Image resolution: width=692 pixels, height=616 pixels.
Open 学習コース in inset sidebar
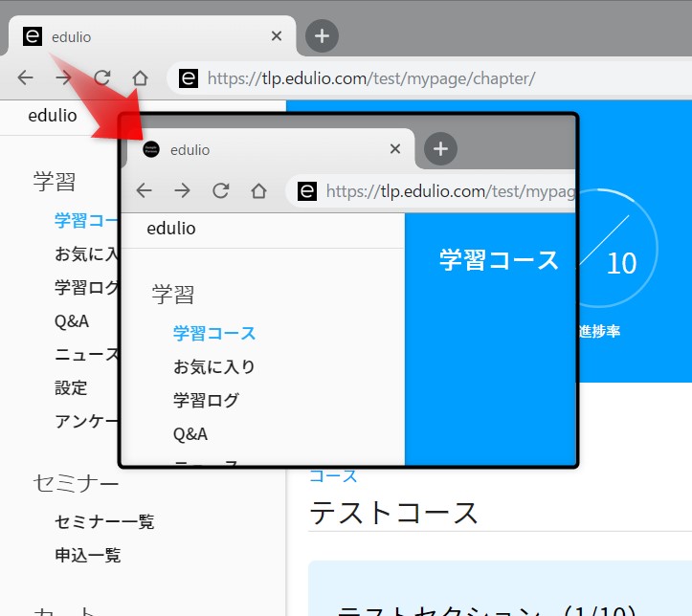click(214, 333)
